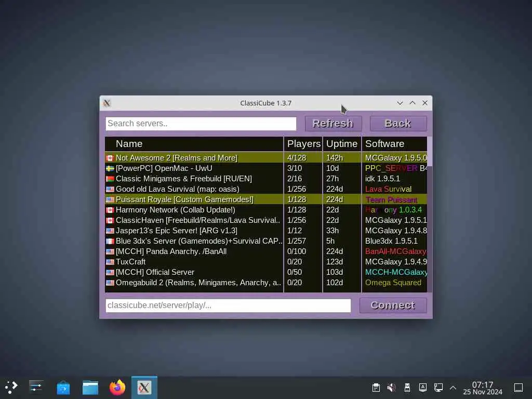532x399 pixels.
Task: Click the ClassiCube window title bar icon
Action: (107, 103)
